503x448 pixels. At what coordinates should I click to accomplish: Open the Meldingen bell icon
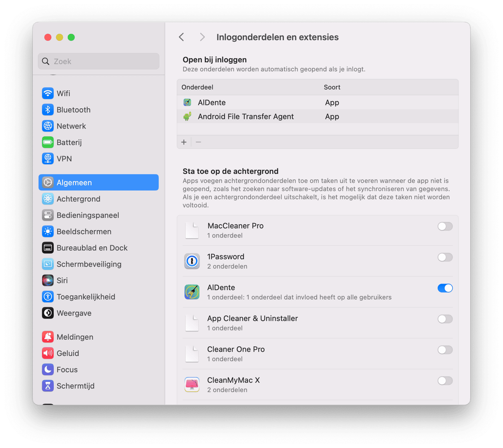point(48,337)
